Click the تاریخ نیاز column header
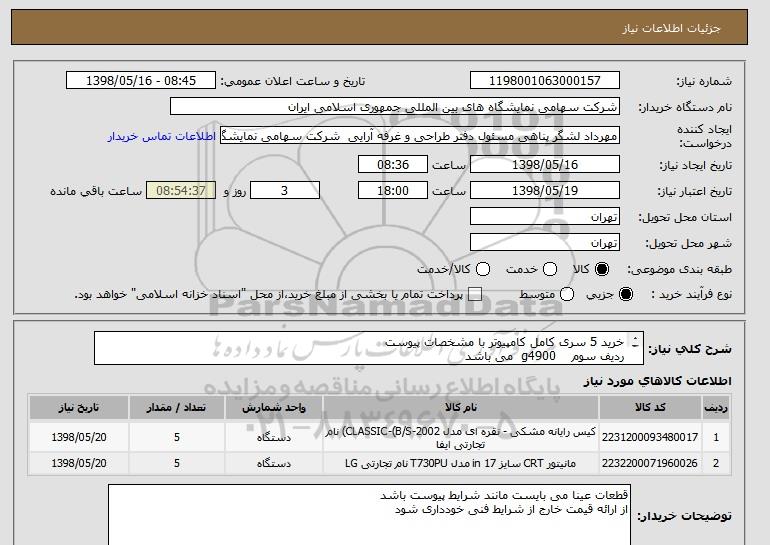The width and height of the screenshot is (770, 545). (x=79, y=408)
